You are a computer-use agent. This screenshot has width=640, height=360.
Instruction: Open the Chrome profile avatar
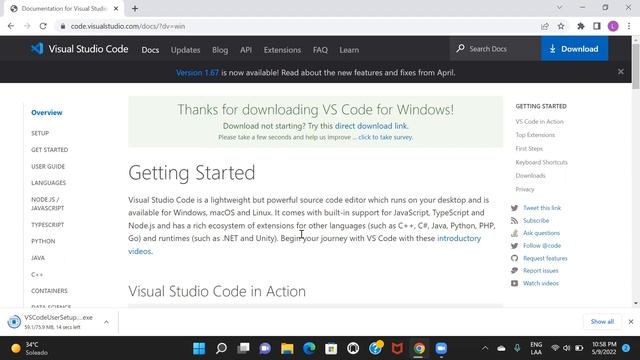click(613, 26)
